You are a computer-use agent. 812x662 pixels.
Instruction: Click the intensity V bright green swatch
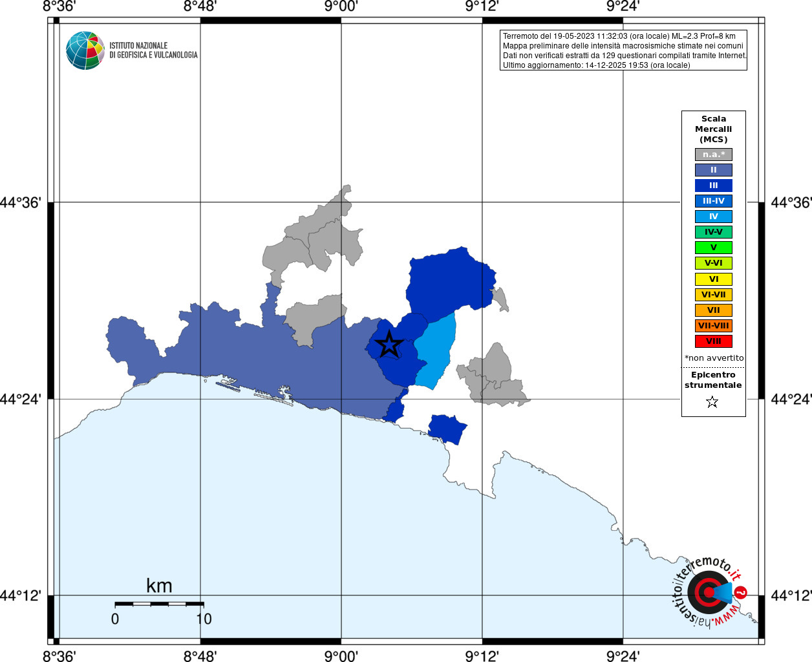[x=714, y=248]
